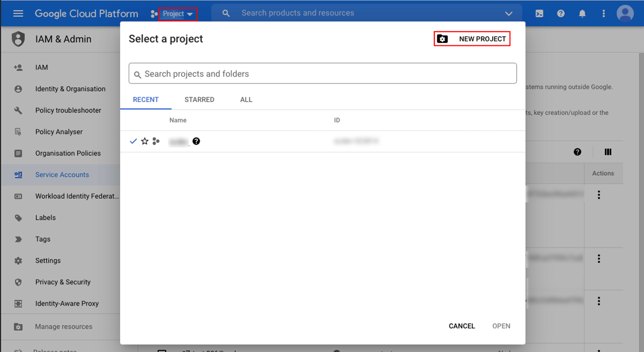Select the checkmarked project row
The width and height of the screenshot is (644, 352).
point(323,142)
